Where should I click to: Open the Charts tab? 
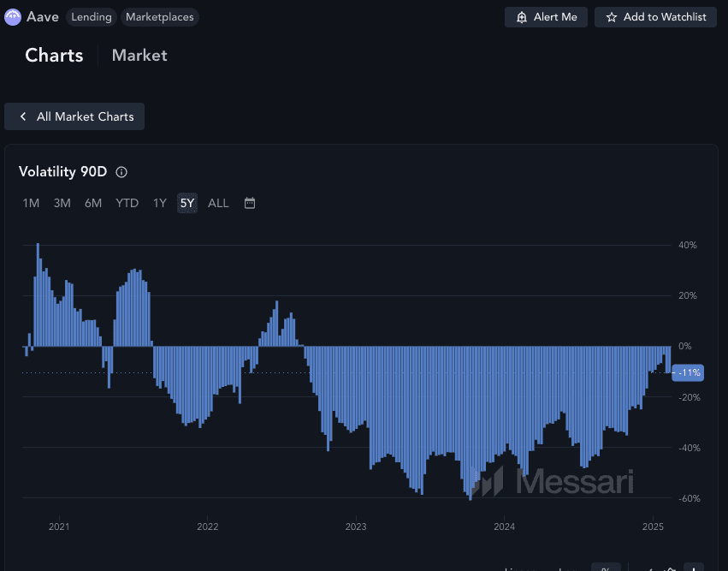tap(54, 56)
